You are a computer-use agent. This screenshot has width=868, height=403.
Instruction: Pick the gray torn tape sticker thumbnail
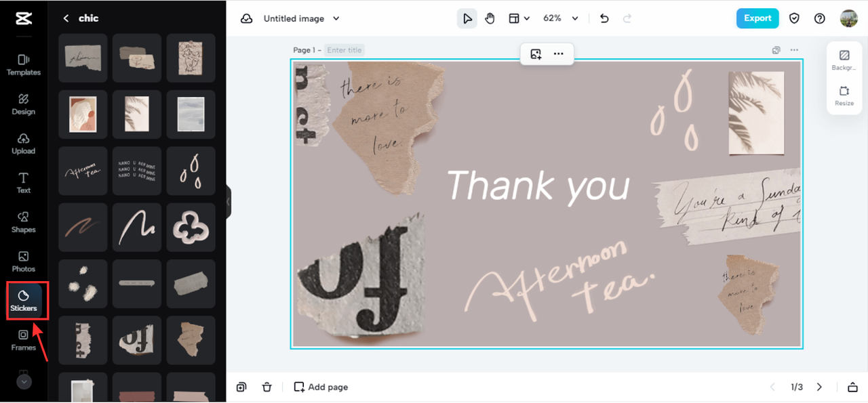tap(191, 284)
